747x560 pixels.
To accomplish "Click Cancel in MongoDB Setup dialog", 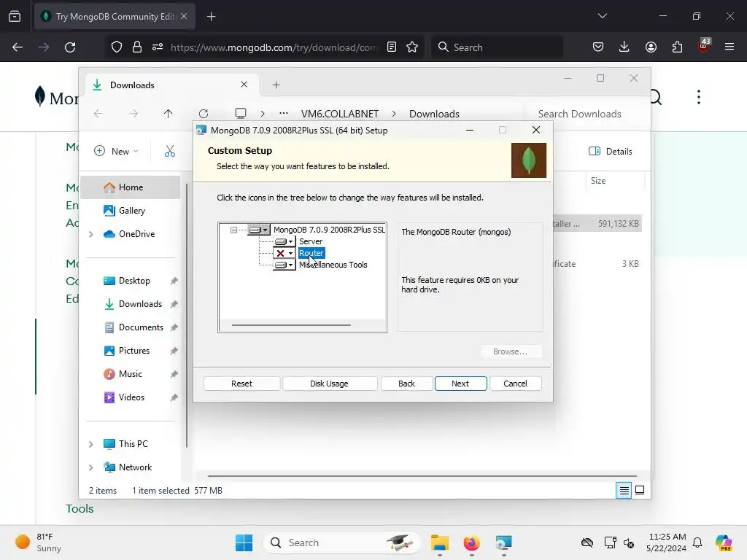I will pos(515,384).
